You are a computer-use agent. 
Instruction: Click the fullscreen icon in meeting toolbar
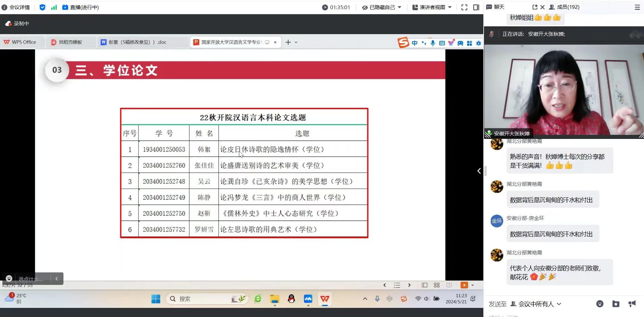click(x=464, y=7)
